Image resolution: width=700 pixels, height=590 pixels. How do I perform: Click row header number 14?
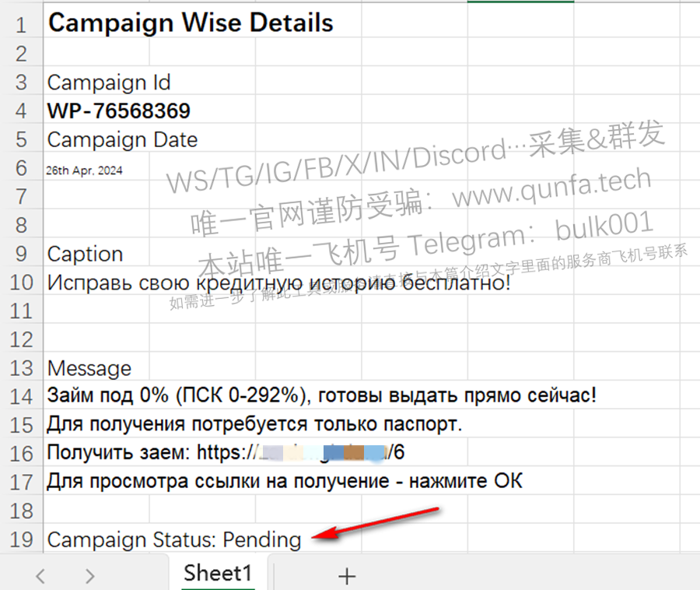click(x=21, y=397)
